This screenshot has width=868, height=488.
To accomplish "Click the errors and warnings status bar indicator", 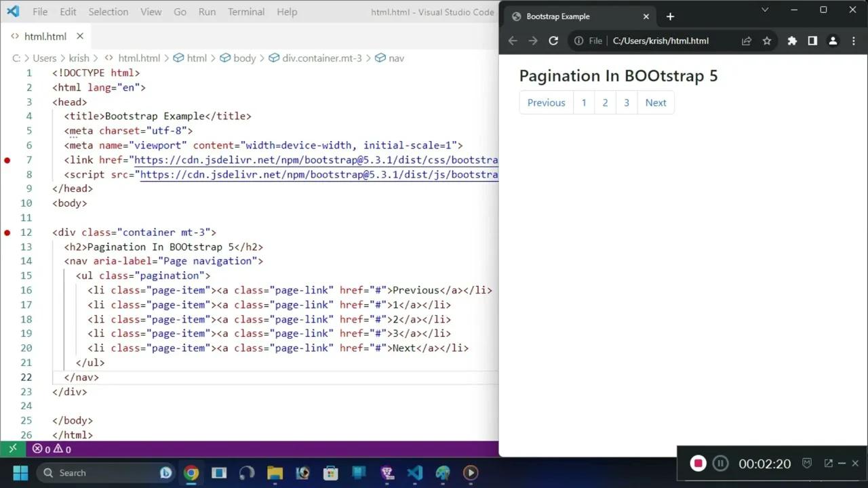I will point(51,449).
